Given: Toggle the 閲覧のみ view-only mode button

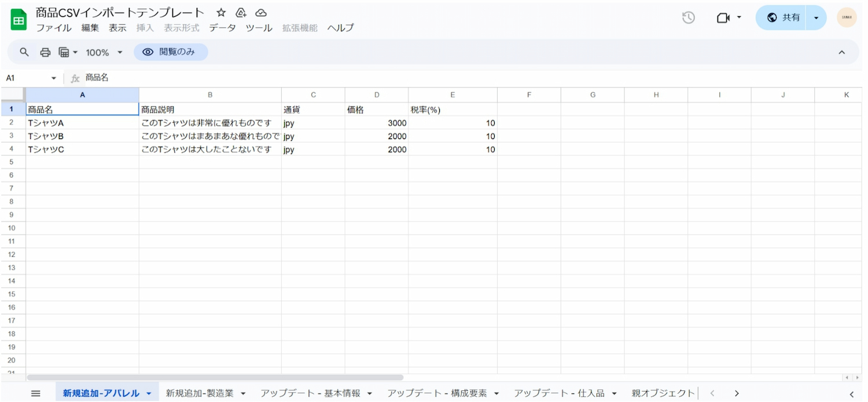Looking at the screenshot, I should [x=171, y=52].
